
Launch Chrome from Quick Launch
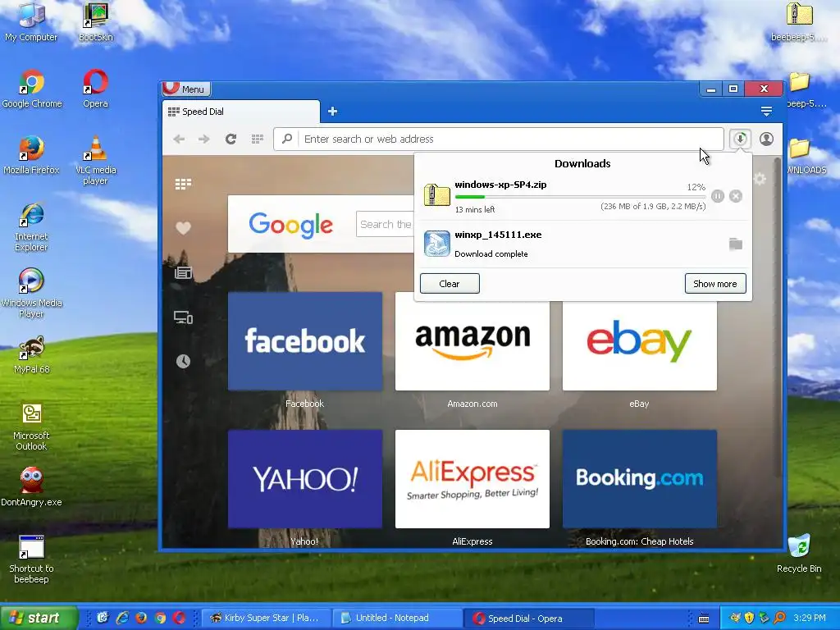(x=160, y=618)
